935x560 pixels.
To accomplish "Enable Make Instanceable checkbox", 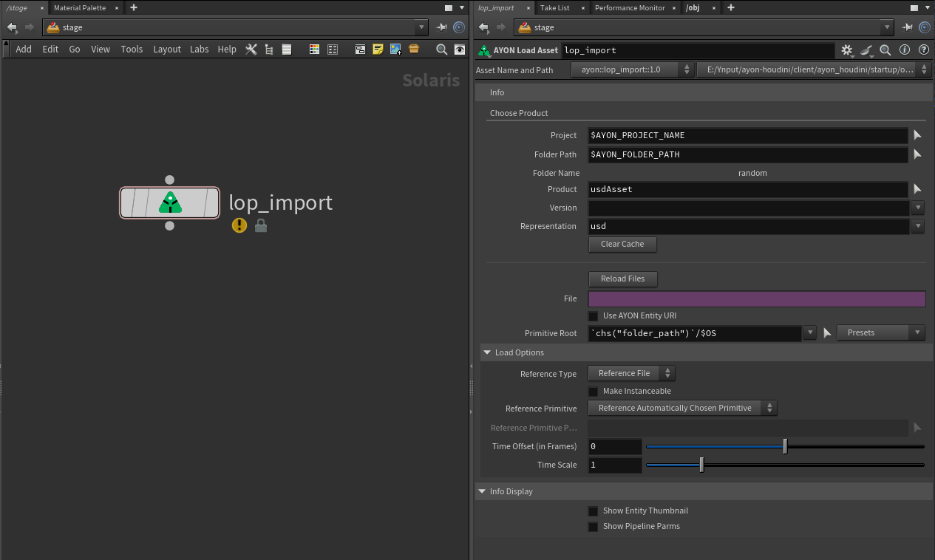I will click(x=593, y=392).
